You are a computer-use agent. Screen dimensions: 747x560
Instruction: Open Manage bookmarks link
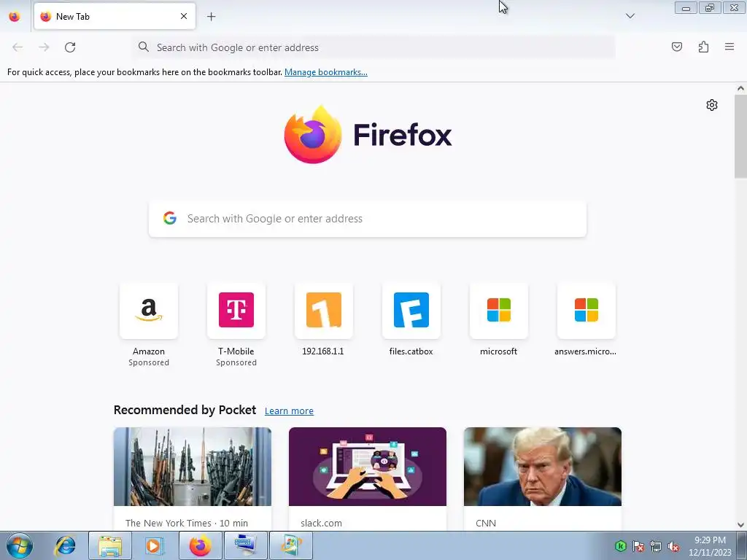(326, 72)
